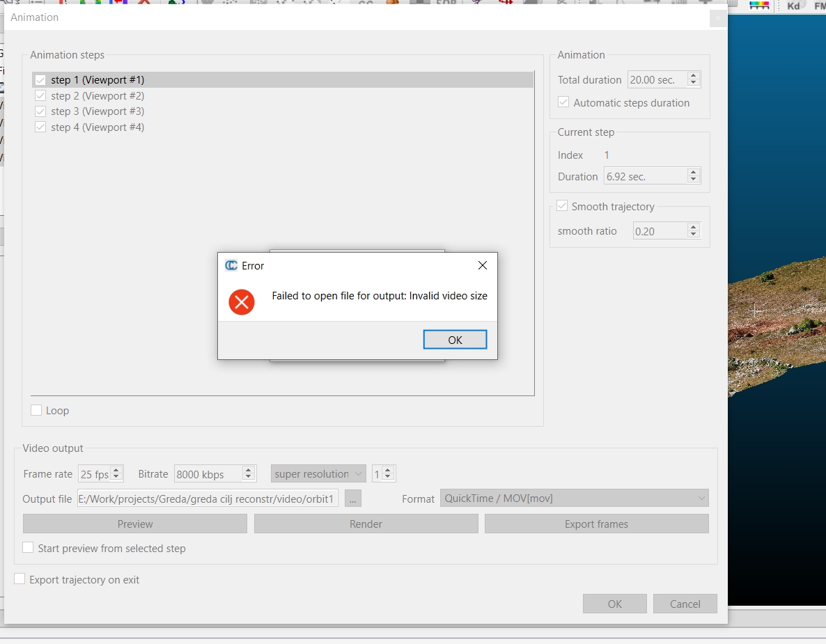The height and width of the screenshot is (644, 826).
Task: Click the Render button
Action: click(366, 524)
